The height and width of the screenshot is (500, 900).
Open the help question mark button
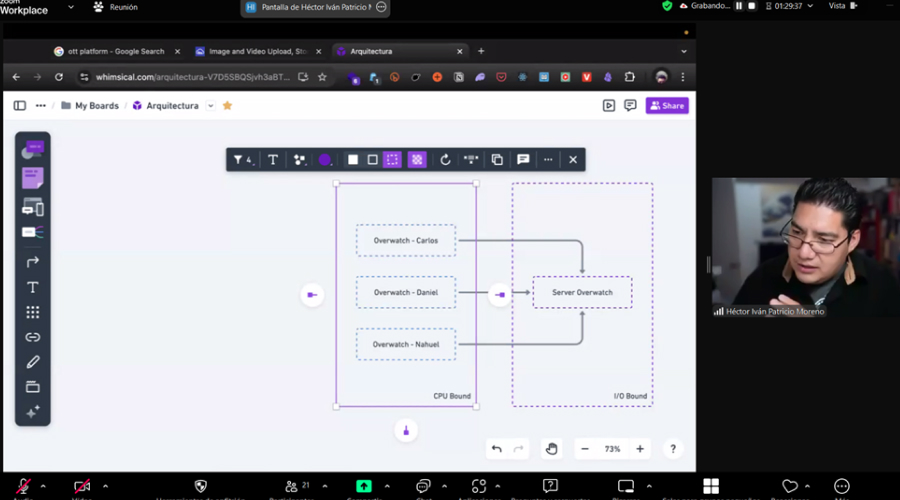pos(673,449)
